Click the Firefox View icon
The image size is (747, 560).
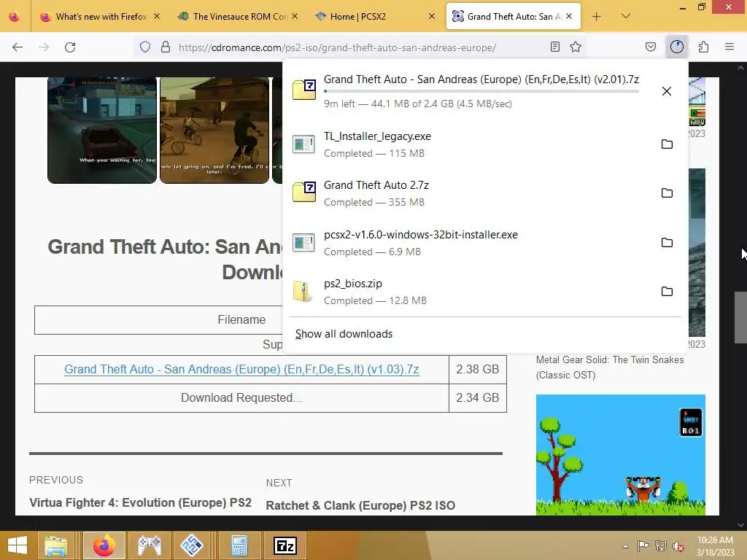(x=15, y=17)
